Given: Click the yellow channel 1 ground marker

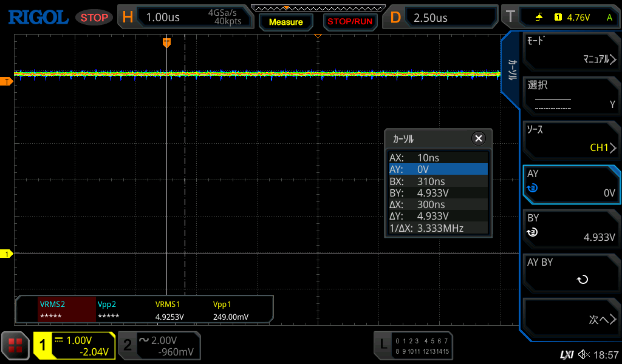Looking at the screenshot, I should coord(7,254).
